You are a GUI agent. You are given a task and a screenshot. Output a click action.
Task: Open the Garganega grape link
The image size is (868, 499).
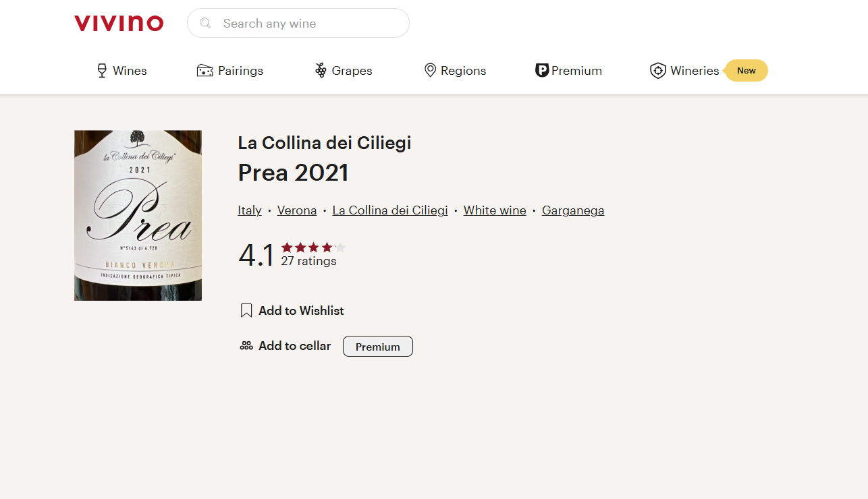coord(573,210)
